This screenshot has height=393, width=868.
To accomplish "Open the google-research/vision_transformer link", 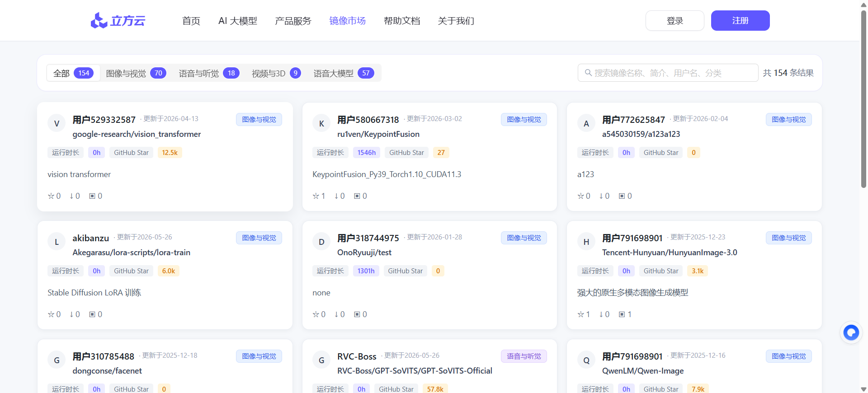I will click(x=137, y=134).
